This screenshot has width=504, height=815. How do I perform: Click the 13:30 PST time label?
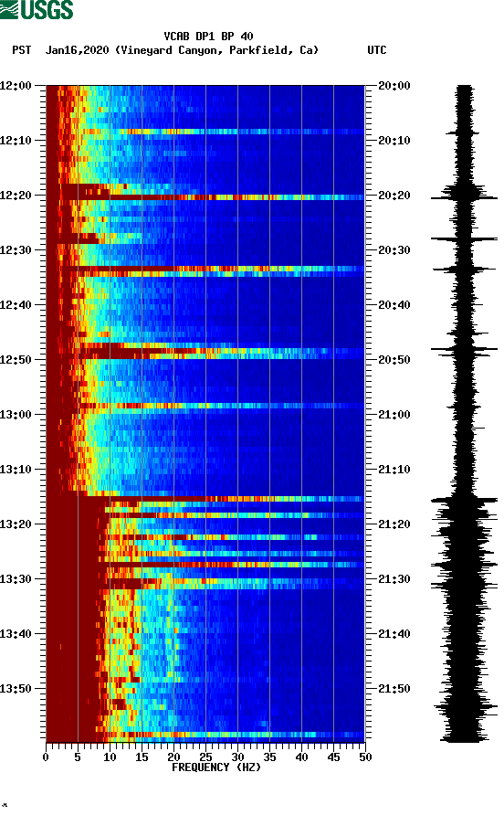click(x=16, y=579)
